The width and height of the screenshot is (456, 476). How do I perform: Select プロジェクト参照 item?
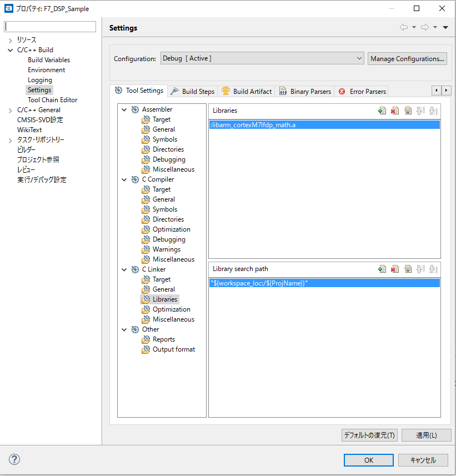coord(38,159)
